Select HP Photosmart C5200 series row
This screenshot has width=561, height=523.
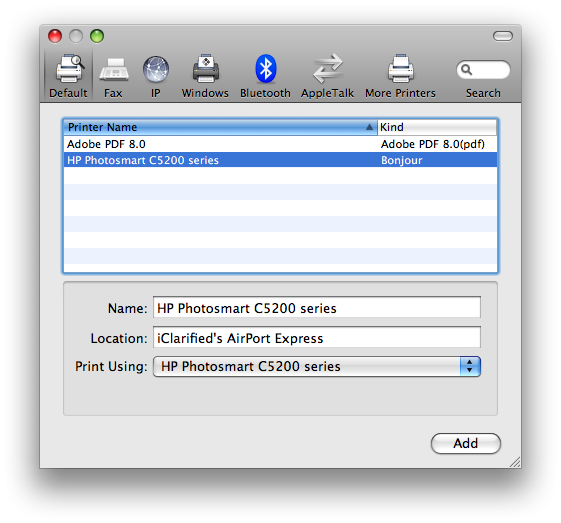[280, 160]
